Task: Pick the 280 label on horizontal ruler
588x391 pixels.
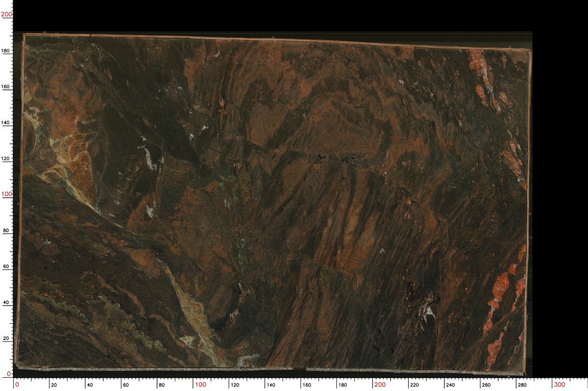Action: [x=522, y=385]
